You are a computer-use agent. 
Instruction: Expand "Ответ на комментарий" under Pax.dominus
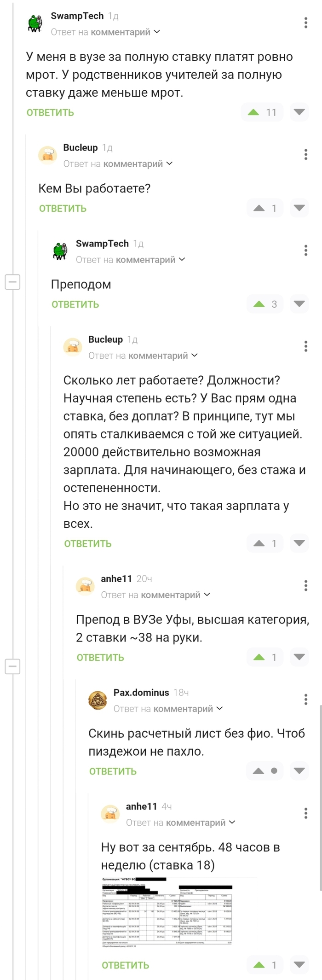[x=219, y=709]
